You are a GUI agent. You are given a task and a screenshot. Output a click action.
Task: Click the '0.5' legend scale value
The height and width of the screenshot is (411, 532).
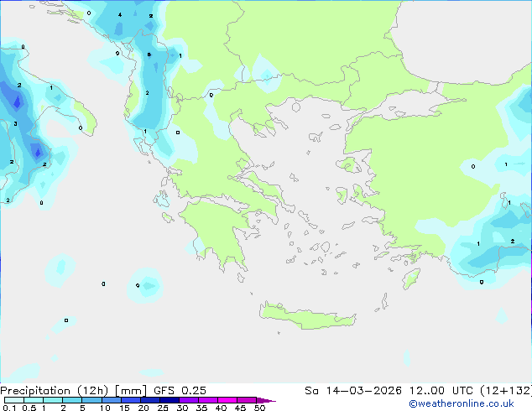[x=29, y=408]
